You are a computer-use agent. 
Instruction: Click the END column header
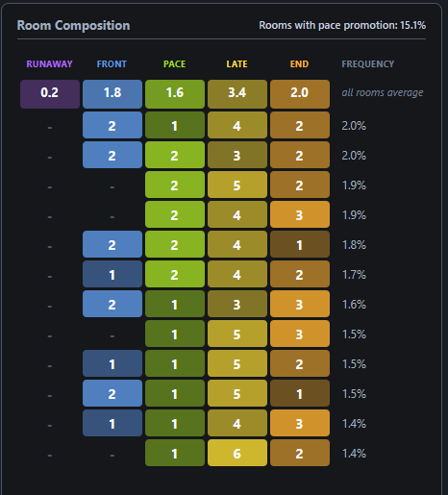[x=299, y=64]
